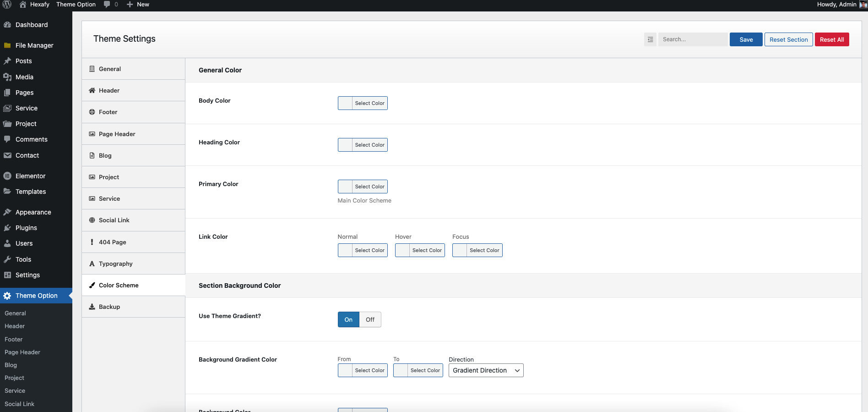Click the 404 Page exclamation icon
This screenshot has height=412, width=868.
click(x=92, y=242)
